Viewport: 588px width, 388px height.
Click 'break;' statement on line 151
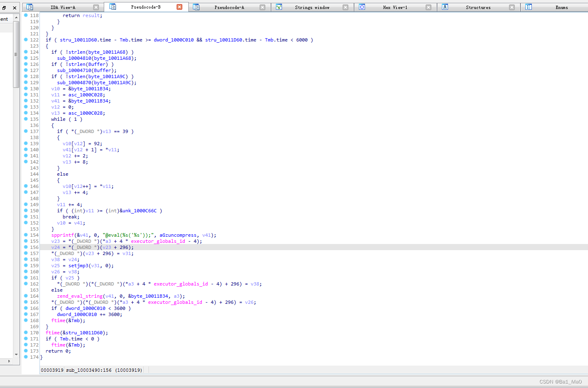coord(71,217)
